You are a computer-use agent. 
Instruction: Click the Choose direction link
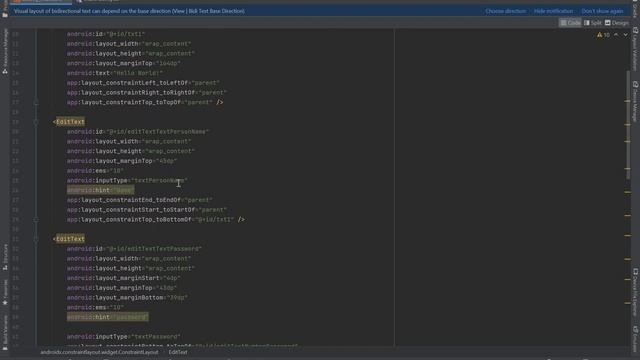tap(505, 11)
